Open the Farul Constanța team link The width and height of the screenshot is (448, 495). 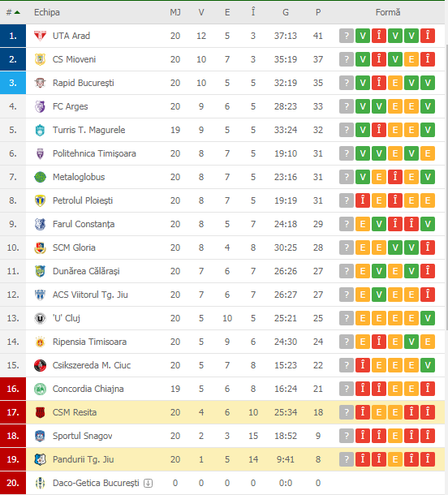pos(84,224)
